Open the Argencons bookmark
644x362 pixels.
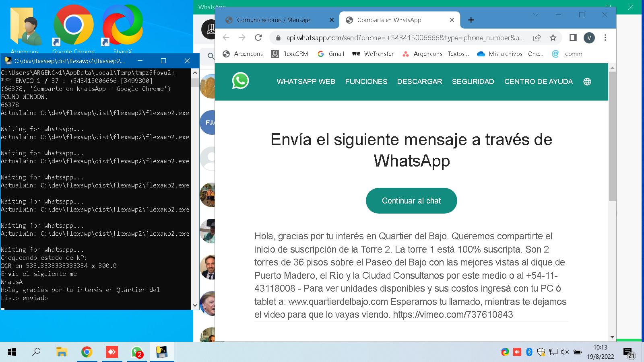coord(243,54)
